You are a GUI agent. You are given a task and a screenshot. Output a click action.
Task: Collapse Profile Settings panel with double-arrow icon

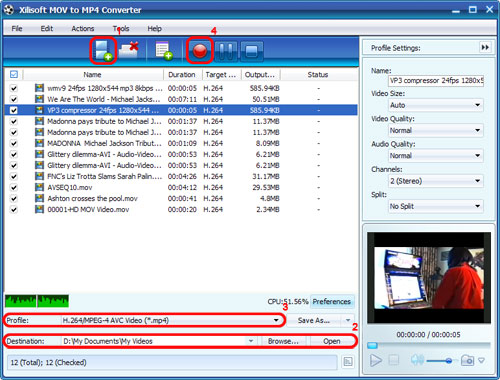pyautogui.click(x=485, y=47)
